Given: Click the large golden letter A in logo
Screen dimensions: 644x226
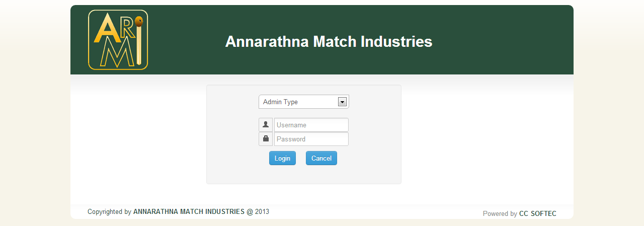Looking at the screenshot, I should (x=107, y=31).
